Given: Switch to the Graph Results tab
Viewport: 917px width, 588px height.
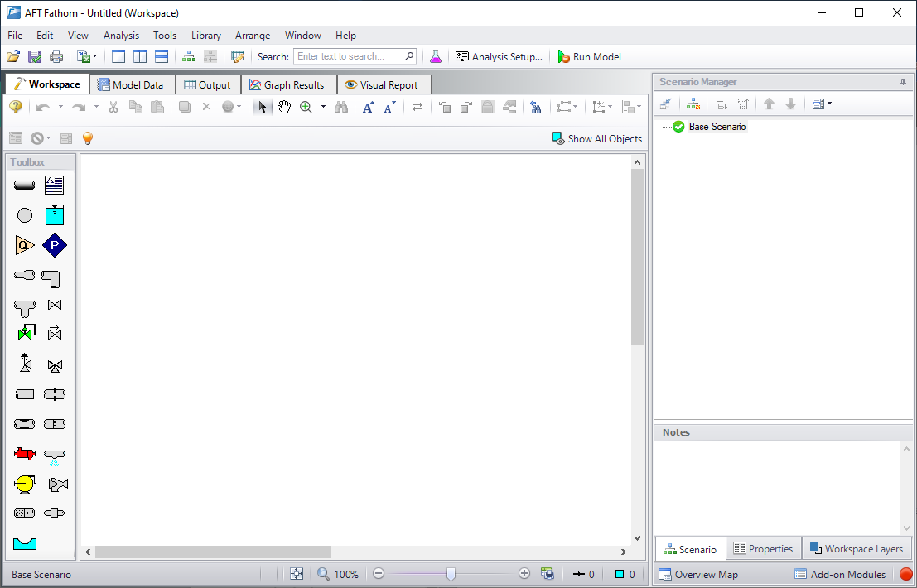Looking at the screenshot, I should [287, 84].
